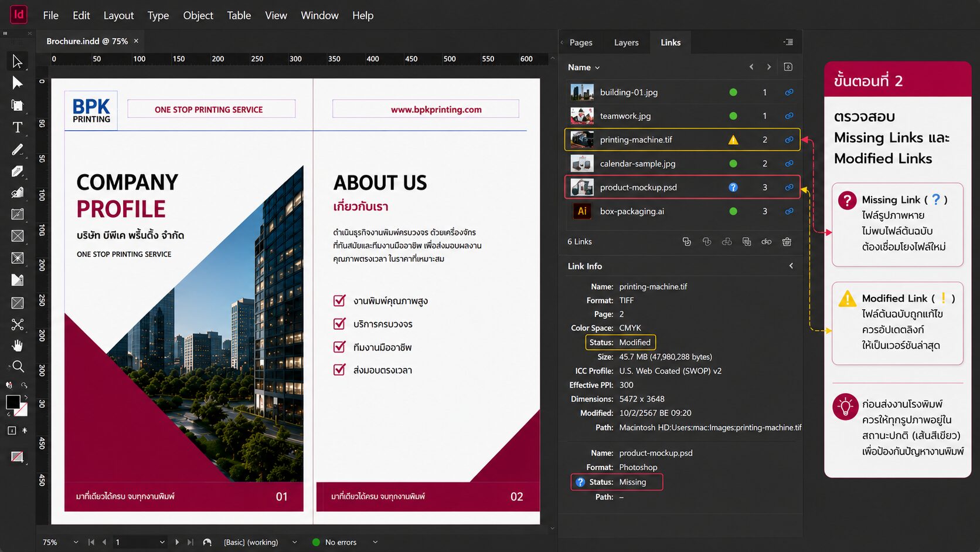
Task: Select the Type tool
Action: [17, 127]
